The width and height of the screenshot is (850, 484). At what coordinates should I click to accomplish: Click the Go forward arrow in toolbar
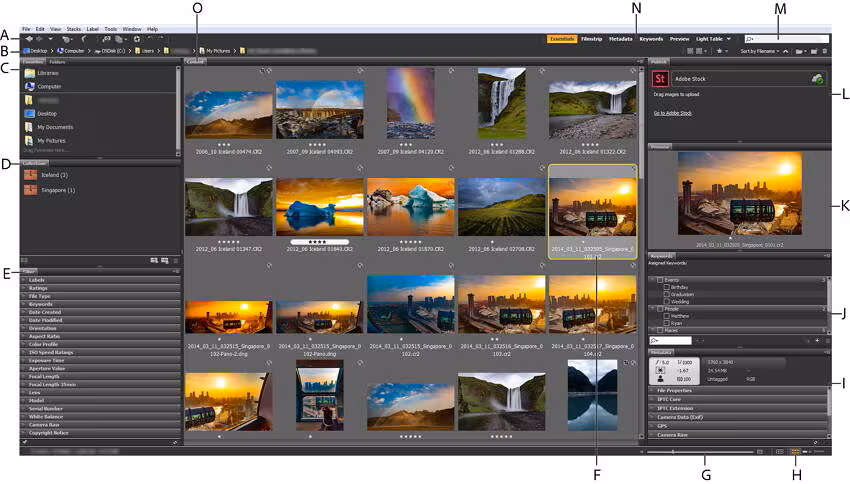click(39, 39)
